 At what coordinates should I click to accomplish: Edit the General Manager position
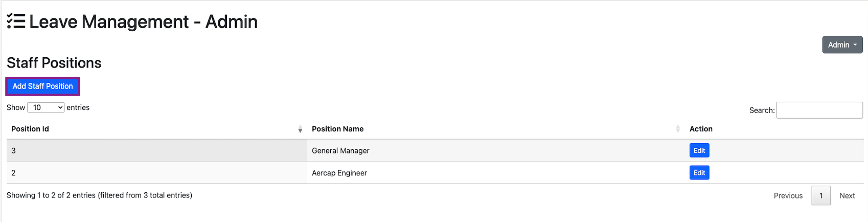(x=699, y=150)
